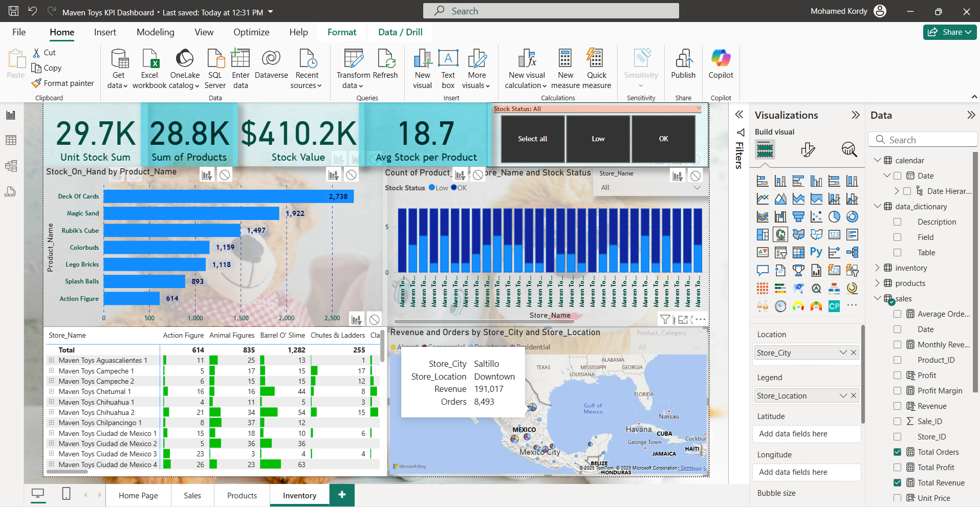Image resolution: width=980 pixels, height=507 pixels.
Task: Select the slicer visual icon
Action: [x=780, y=252]
